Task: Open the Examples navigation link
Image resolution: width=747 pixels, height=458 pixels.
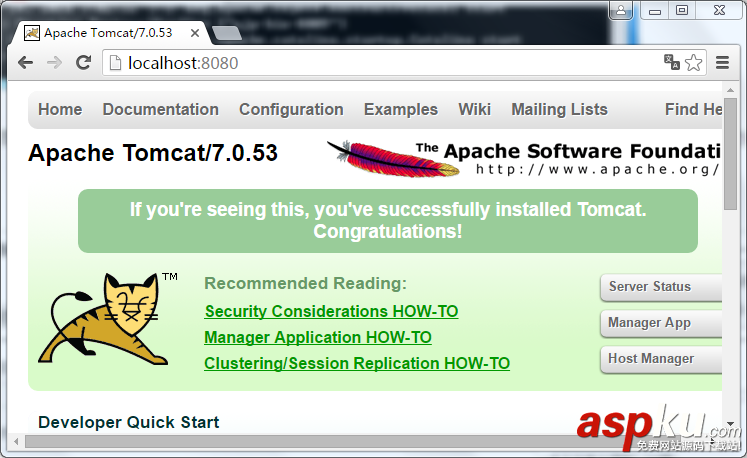Action: click(401, 110)
